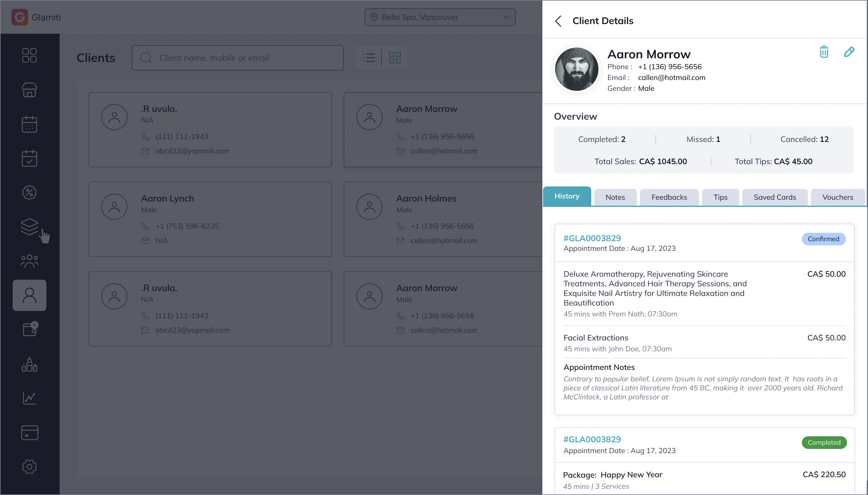This screenshot has width=868, height=495.
Task: Open the settings gear sidebar icon
Action: 29,467
